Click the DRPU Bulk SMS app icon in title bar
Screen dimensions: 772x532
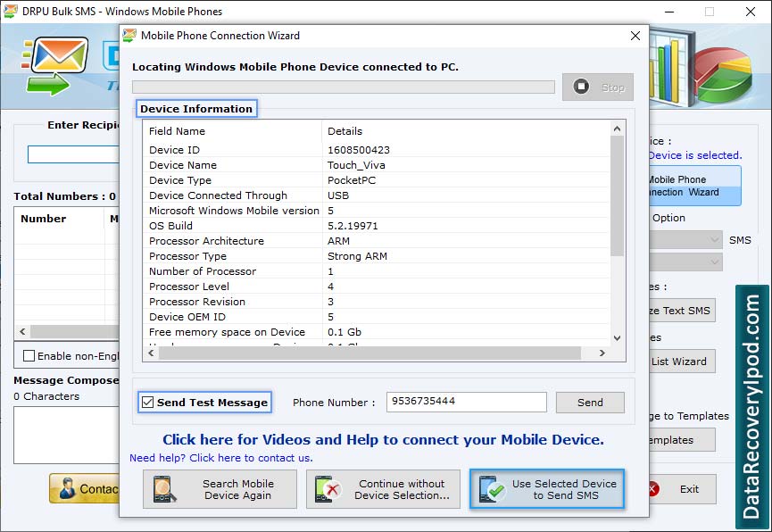pos(11,11)
